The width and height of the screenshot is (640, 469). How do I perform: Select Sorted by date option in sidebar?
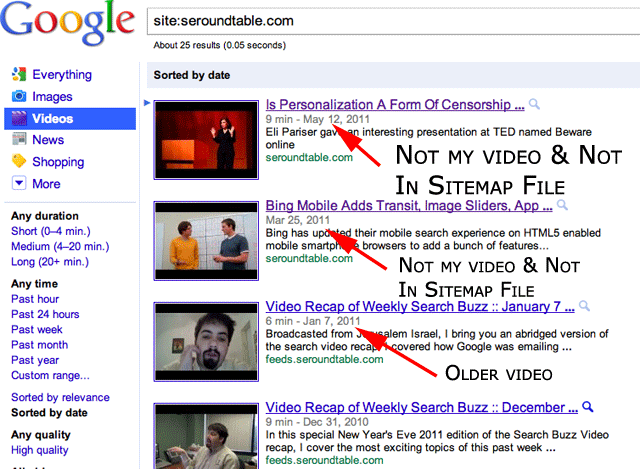click(49, 413)
